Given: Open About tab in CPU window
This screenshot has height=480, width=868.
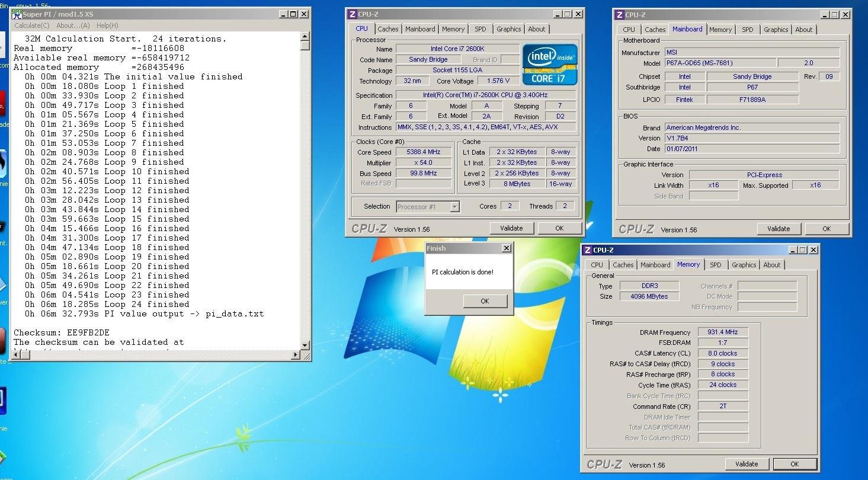Looking at the screenshot, I should click(x=537, y=29).
